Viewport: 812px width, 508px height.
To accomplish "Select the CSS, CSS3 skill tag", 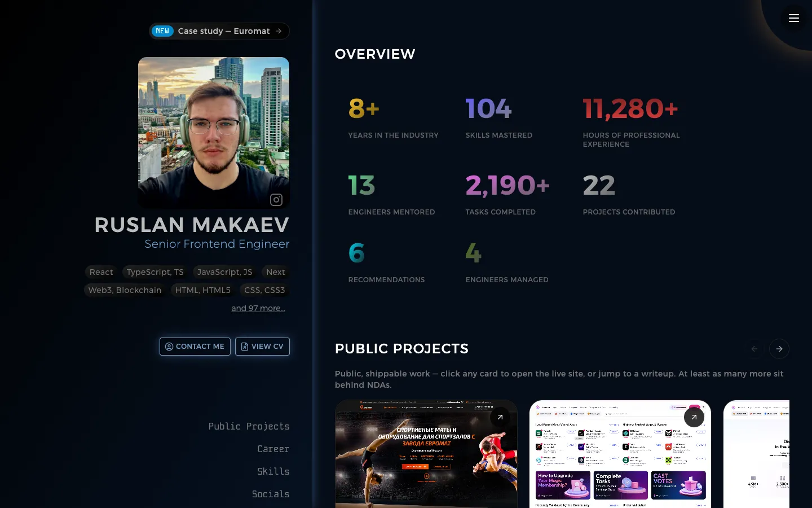I will point(264,290).
